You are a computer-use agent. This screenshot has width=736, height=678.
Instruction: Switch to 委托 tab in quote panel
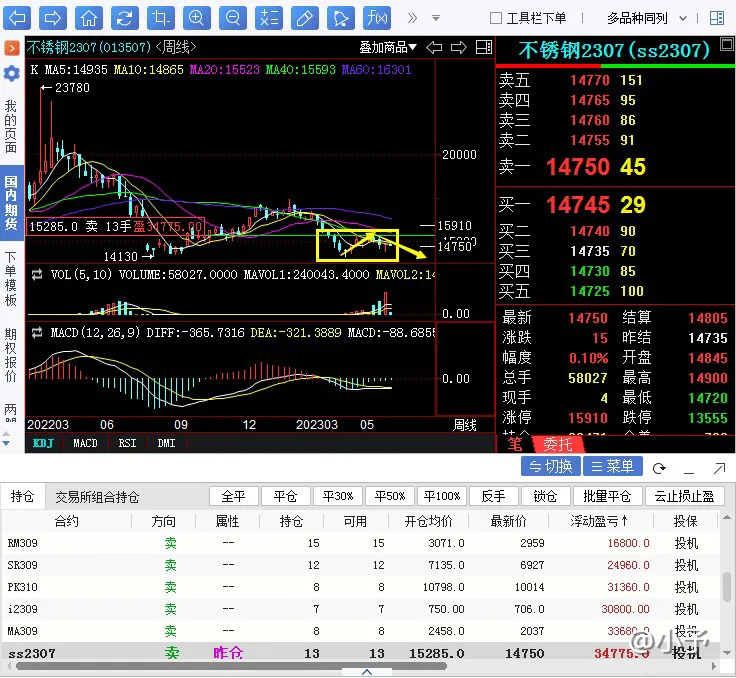[558, 444]
